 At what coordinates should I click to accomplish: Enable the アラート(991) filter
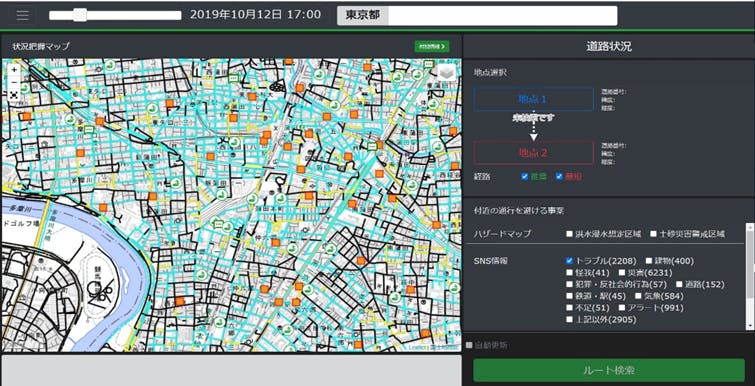coord(622,308)
